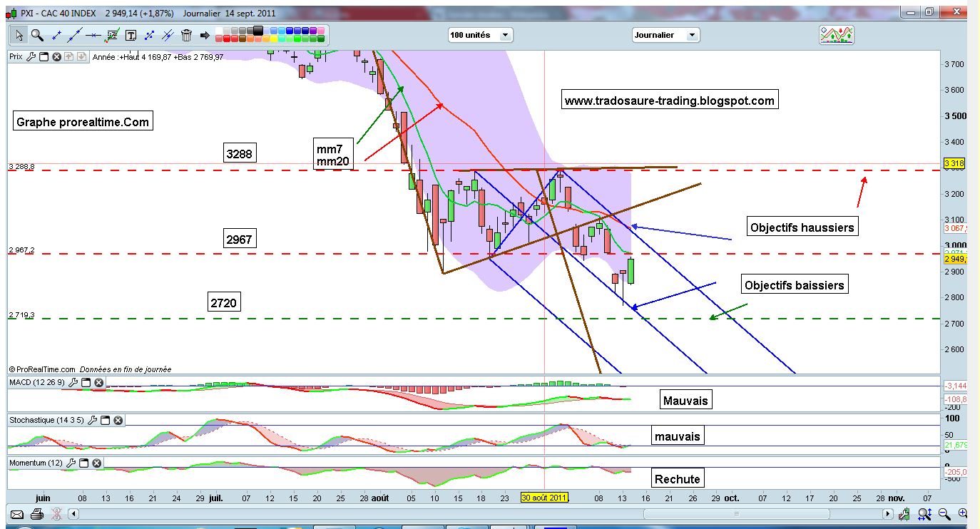
Task: Choose the segment line drawing tool
Action: (56, 35)
